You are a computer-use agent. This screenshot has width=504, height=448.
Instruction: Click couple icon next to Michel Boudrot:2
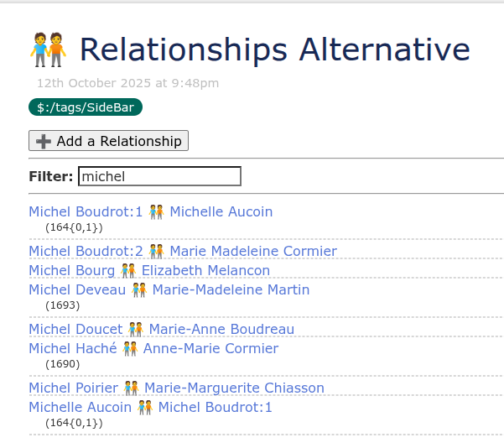tap(156, 251)
